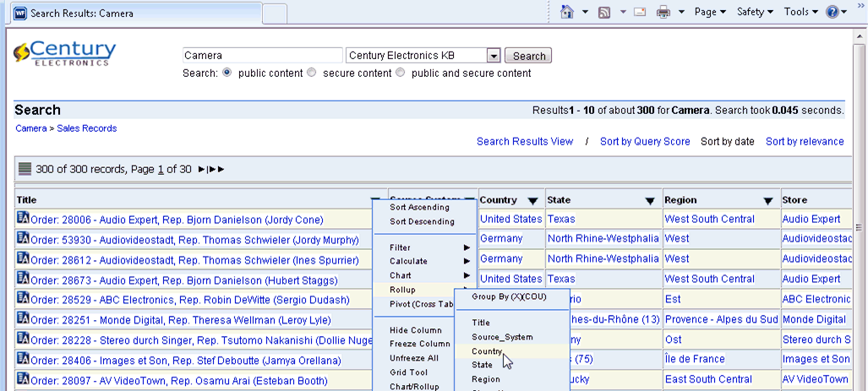Viewport: 868px width, 391px height.
Task: Click document icon for Order 28612
Action: (x=23, y=258)
